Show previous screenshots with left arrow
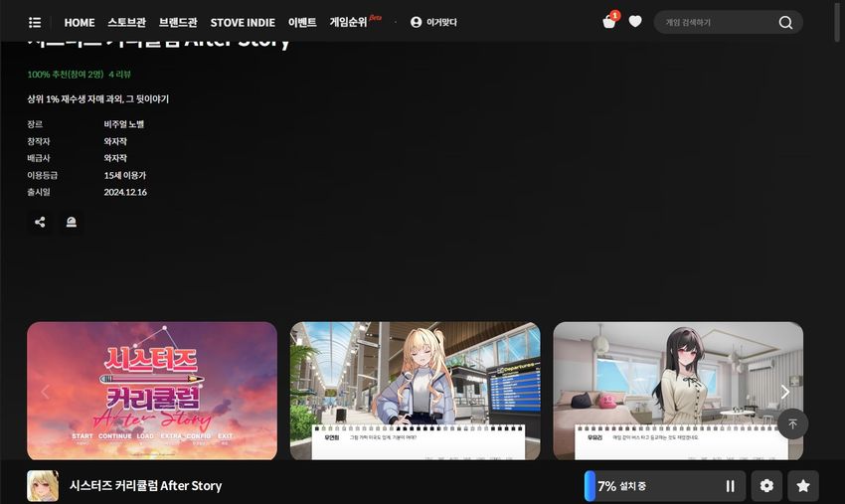The height and width of the screenshot is (504, 845). (x=46, y=392)
